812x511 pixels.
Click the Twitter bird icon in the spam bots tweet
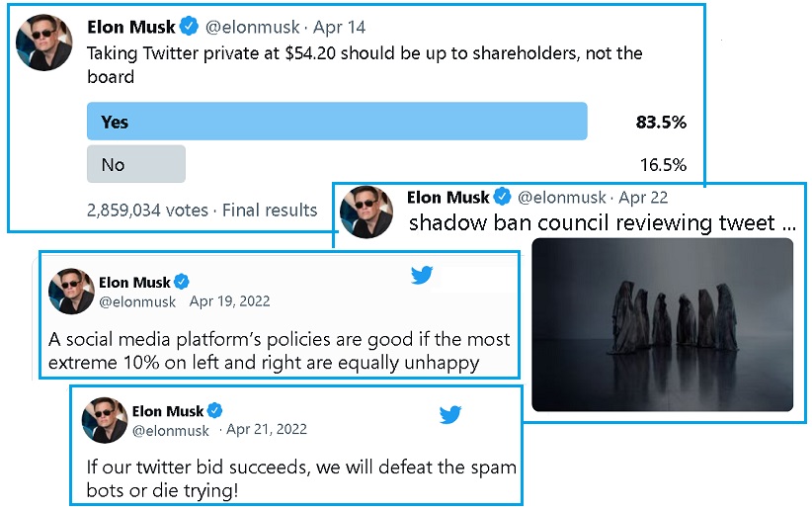(x=450, y=414)
